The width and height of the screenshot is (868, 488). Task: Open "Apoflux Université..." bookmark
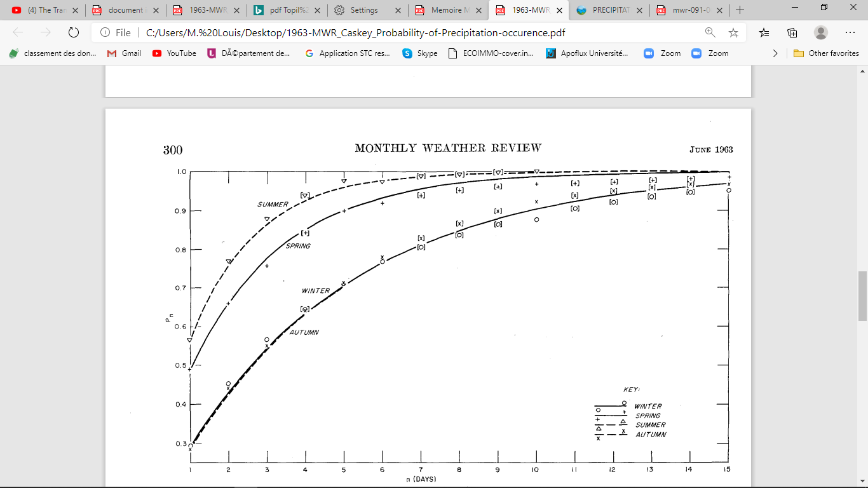click(x=587, y=53)
